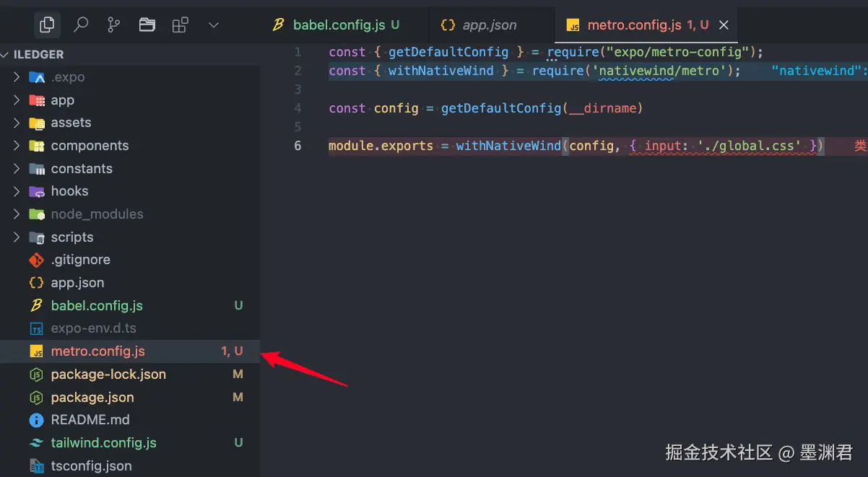This screenshot has width=868, height=477.
Task: Click the Babel icon on the babel.config.js tab
Action: [x=278, y=25]
